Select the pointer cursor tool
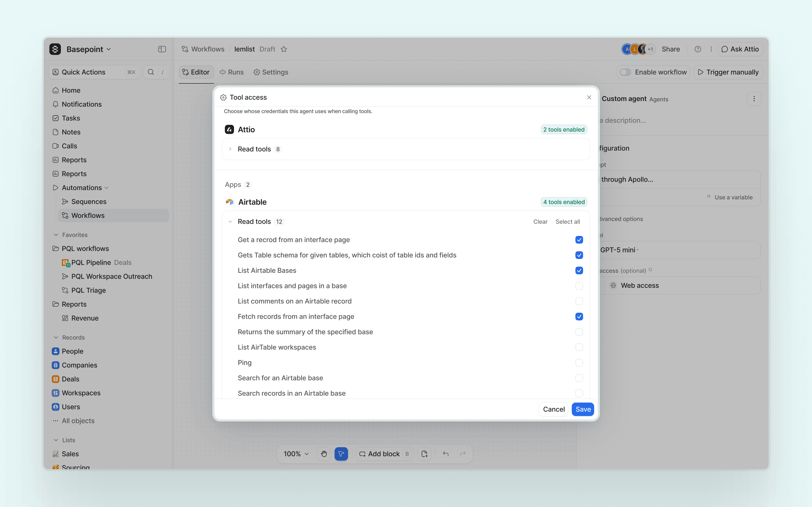This screenshot has width=812, height=507. tap(341, 454)
